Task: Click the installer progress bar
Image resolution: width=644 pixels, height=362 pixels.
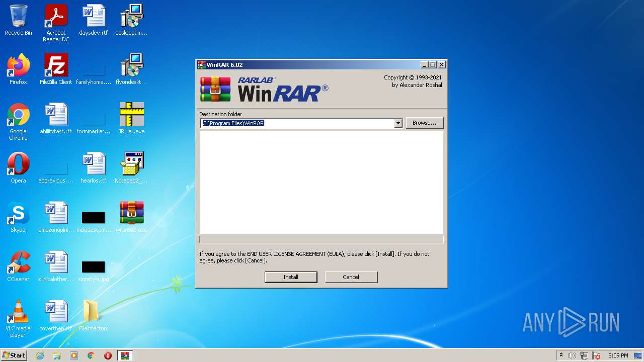Action: tap(321, 240)
